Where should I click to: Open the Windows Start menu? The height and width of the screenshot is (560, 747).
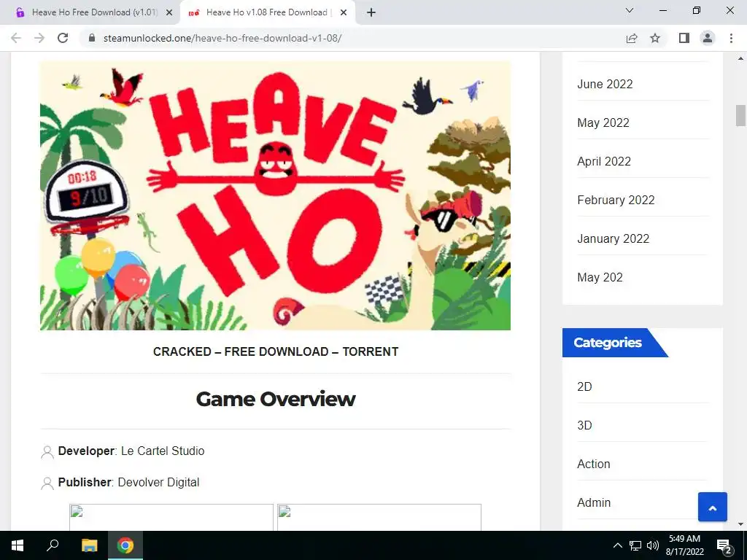18,545
